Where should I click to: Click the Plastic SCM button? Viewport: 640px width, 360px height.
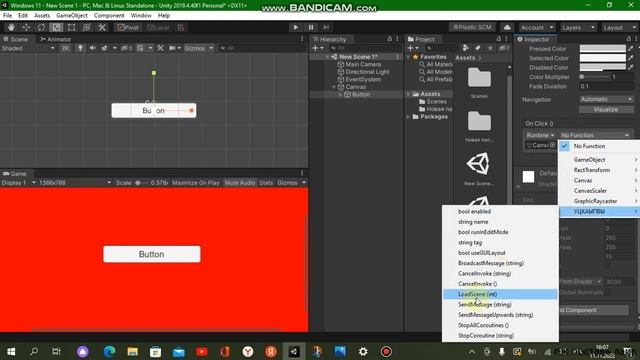[x=473, y=27]
